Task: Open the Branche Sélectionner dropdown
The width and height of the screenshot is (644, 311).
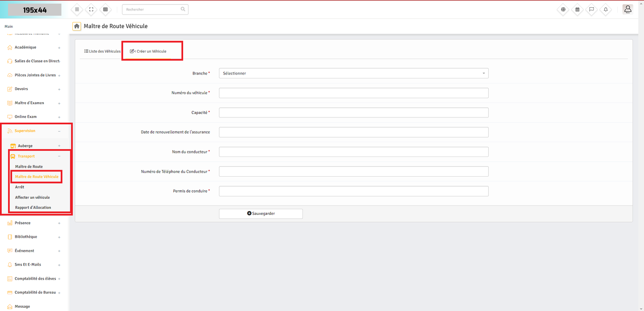Action: (x=353, y=73)
